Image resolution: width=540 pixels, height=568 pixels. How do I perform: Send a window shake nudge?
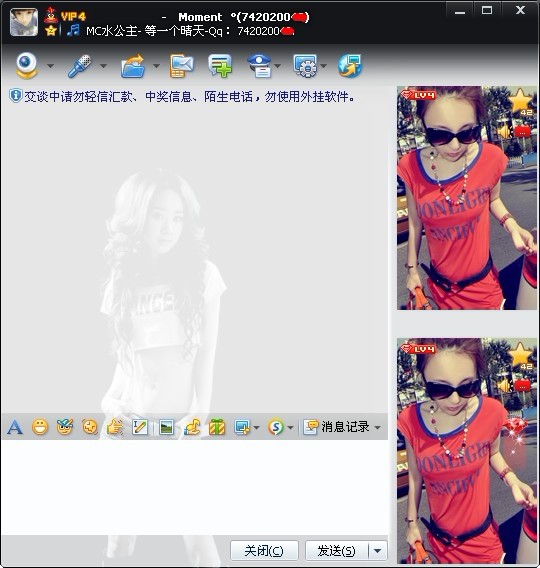90,427
